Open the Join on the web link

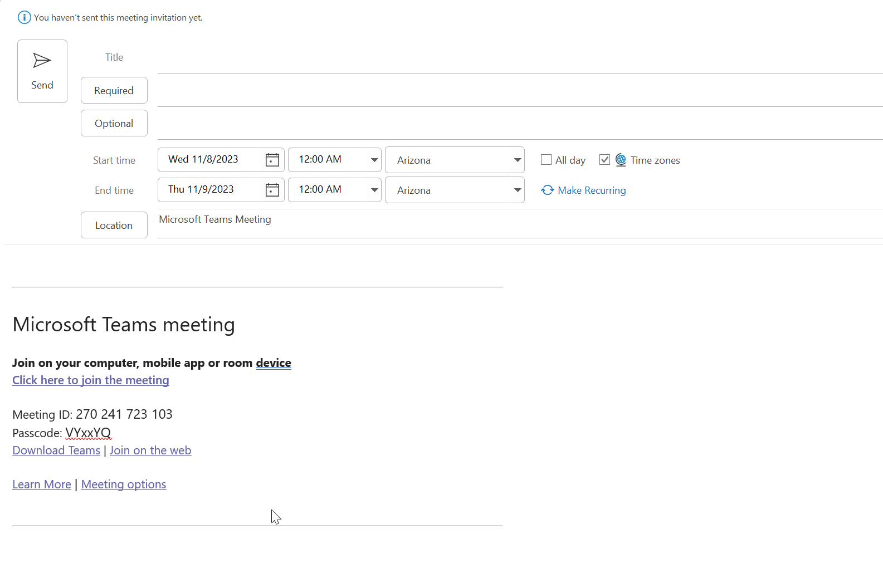[x=150, y=450]
